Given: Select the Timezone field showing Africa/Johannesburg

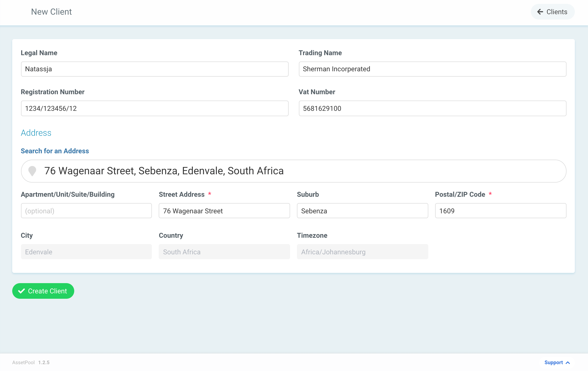Looking at the screenshot, I should (362, 252).
